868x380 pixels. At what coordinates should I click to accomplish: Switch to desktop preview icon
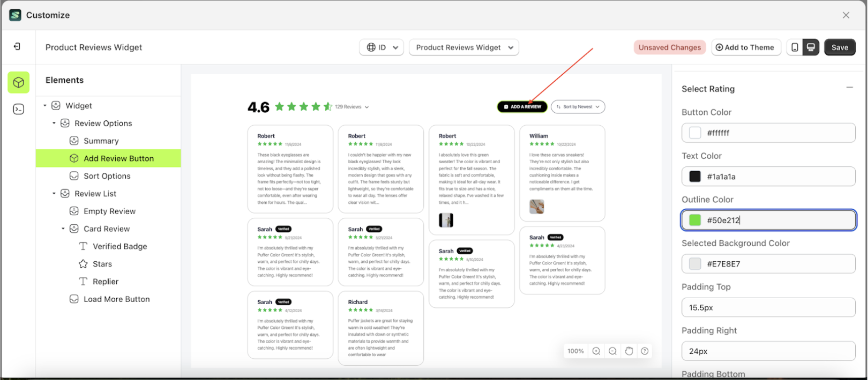(x=811, y=47)
